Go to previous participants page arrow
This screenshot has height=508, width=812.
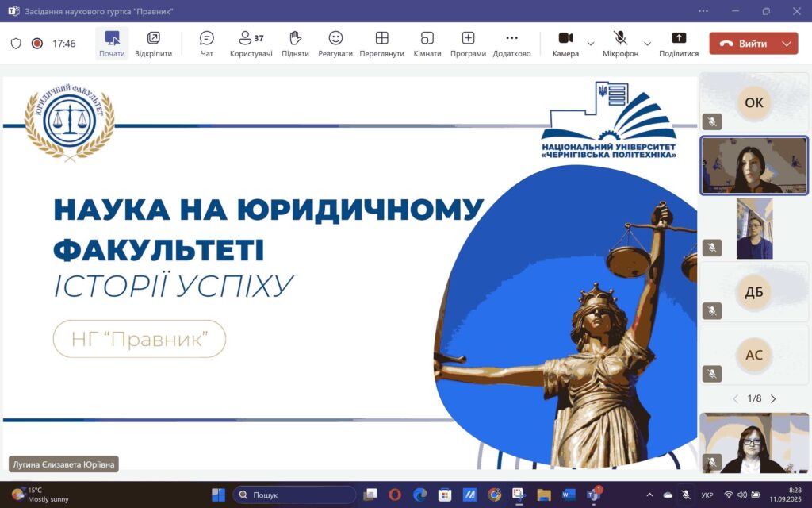[735, 398]
